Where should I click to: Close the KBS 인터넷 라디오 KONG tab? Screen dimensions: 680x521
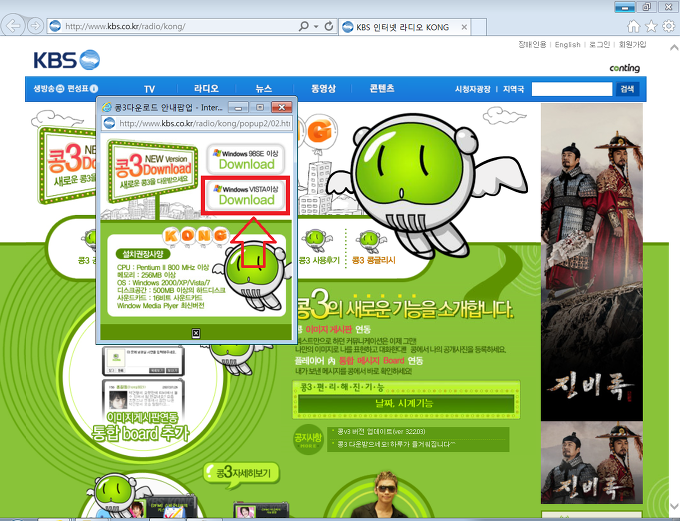[464, 27]
